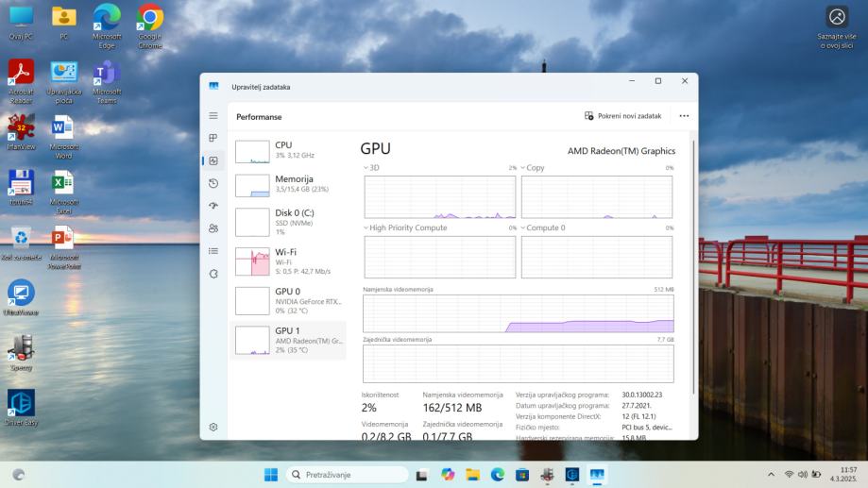The height and width of the screenshot is (488, 868).
Task: Select Microsoft PowerPoint desktop shortcut
Action: click(64, 247)
